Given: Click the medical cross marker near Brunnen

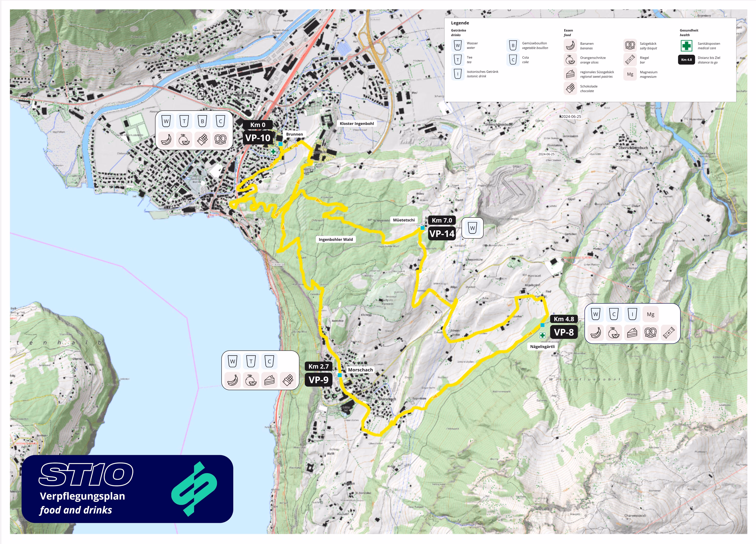Looking at the screenshot, I should click(273, 152).
